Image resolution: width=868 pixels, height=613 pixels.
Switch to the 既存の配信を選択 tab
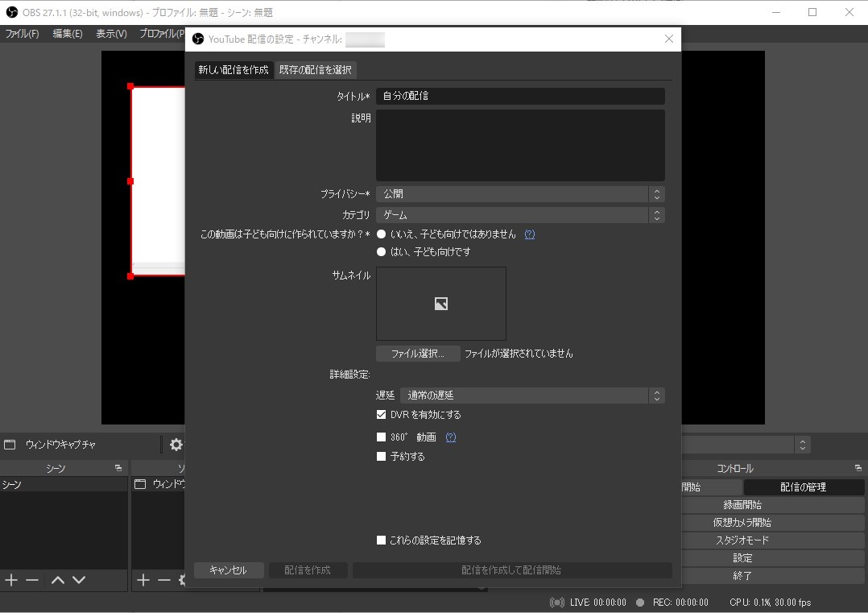pyautogui.click(x=316, y=70)
